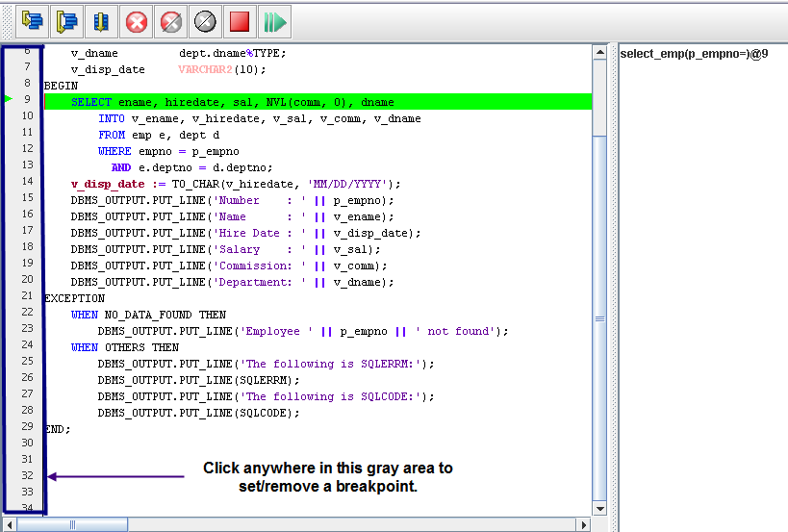Click the v_disp_date assignment variable
The image size is (788, 532).
[x=108, y=184]
